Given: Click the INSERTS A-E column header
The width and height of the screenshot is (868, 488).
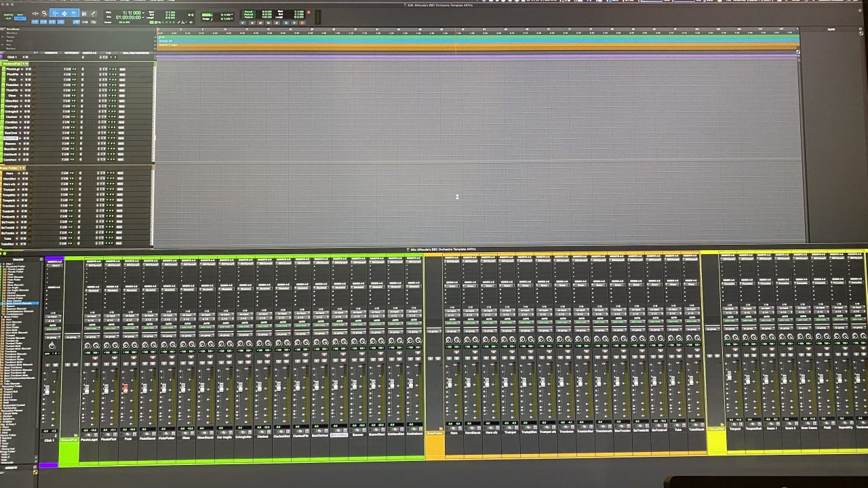Looking at the screenshot, I should (x=90, y=53).
